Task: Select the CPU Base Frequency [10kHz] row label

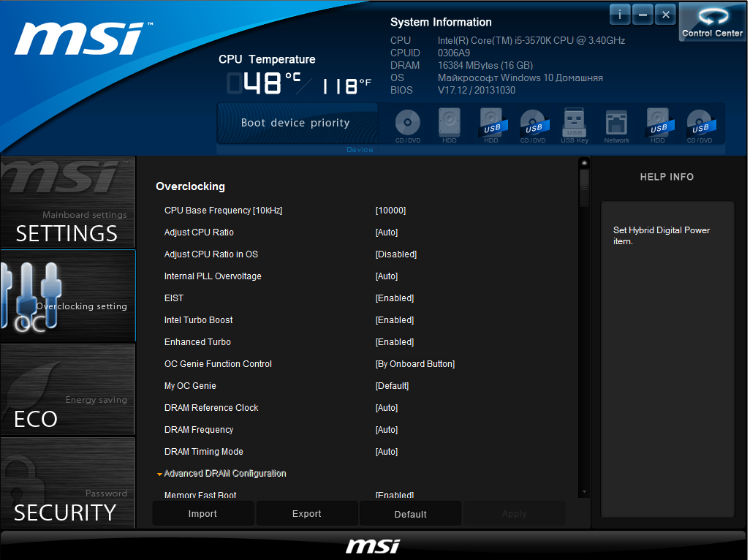Action: point(224,211)
